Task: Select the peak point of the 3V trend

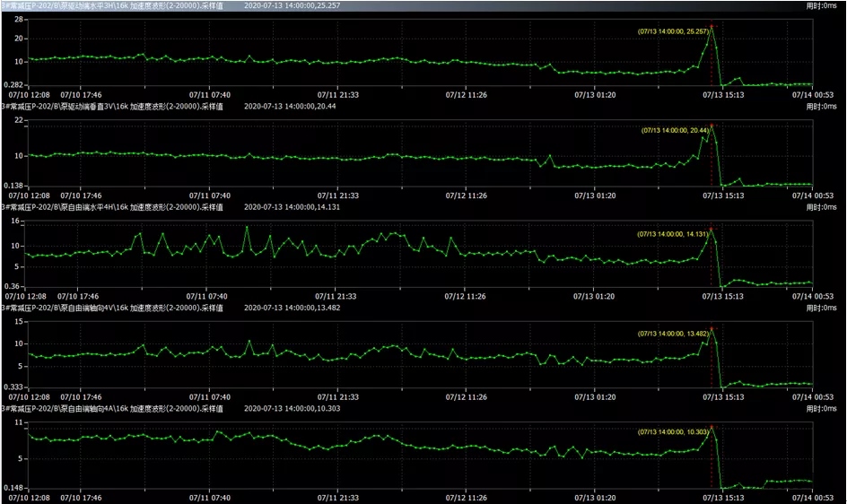Action: point(712,126)
